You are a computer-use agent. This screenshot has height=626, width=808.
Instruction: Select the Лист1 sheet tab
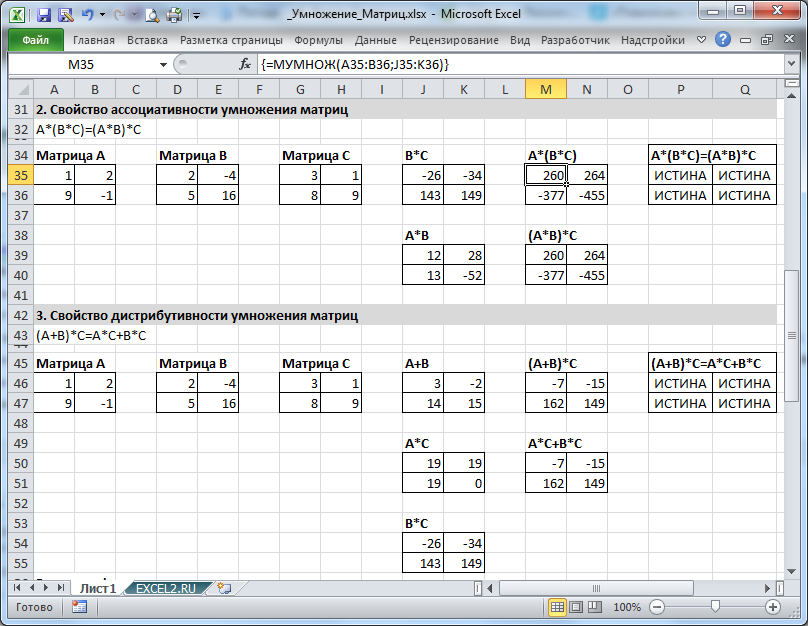[98, 588]
